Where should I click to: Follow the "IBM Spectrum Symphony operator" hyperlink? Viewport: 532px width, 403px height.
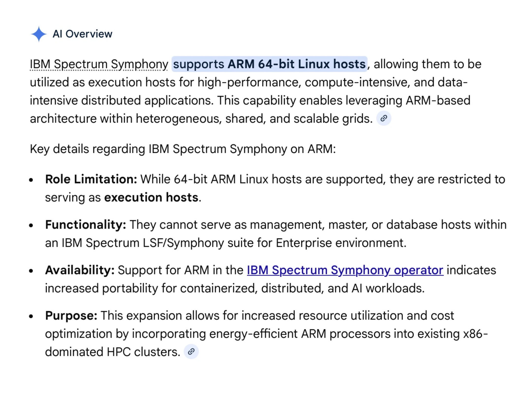click(345, 270)
